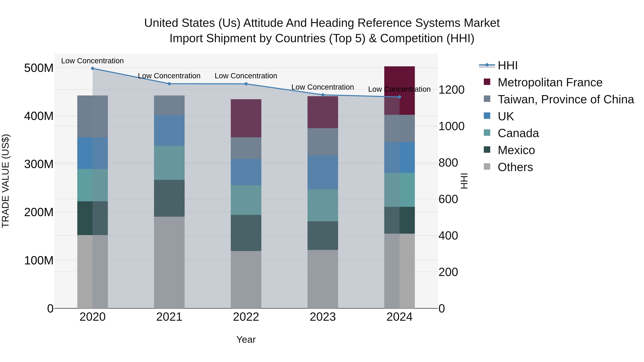Click the 2020 HHI data point
The height and width of the screenshot is (362, 644).
(92, 68)
